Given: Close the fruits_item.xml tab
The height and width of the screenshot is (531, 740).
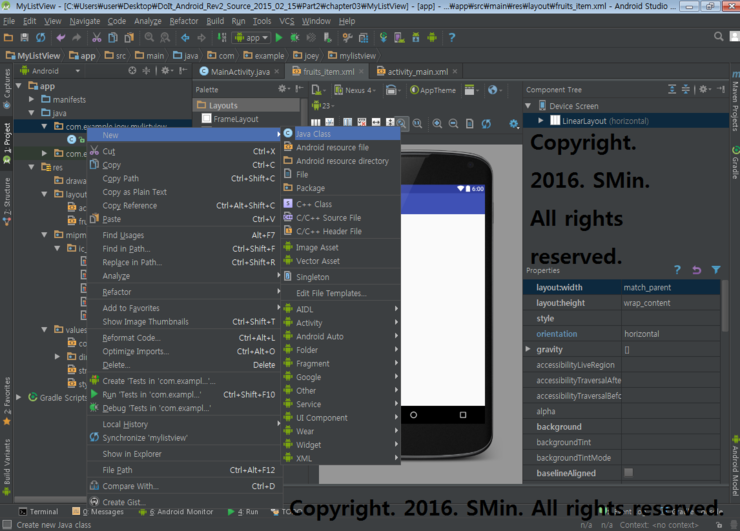Looking at the screenshot, I should pyautogui.click(x=361, y=71).
